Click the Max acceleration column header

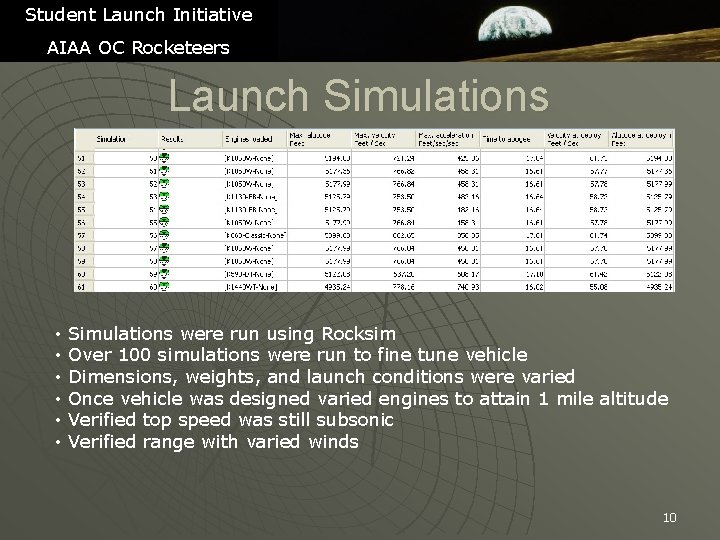tap(448, 139)
